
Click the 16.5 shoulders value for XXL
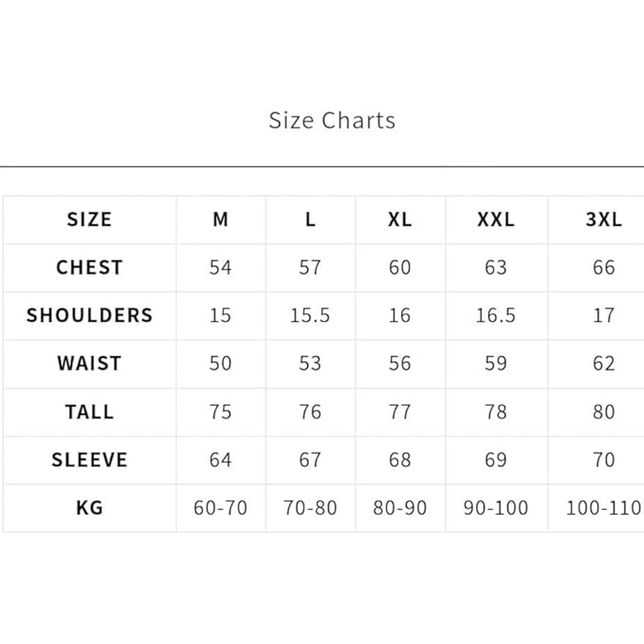click(x=496, y=315)
